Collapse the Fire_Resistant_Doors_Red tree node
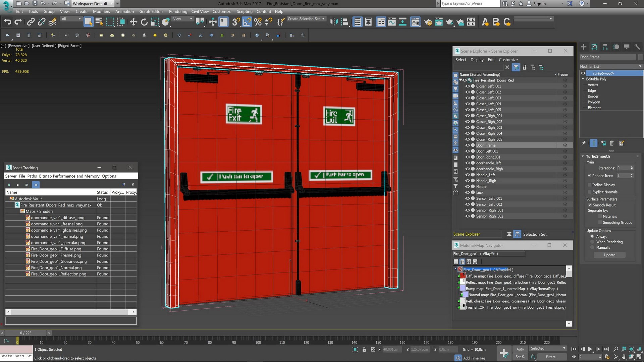Screen dimensions: 644x362 pos(461,80)
